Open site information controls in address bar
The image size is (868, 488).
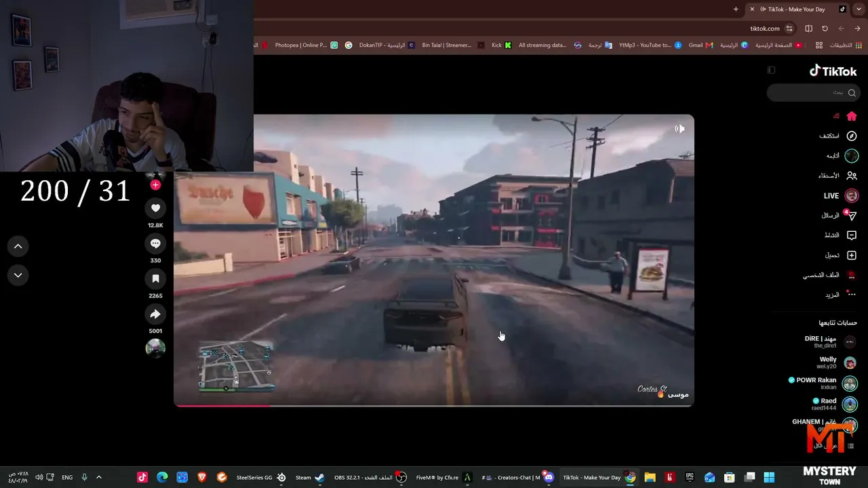point(789,28)
